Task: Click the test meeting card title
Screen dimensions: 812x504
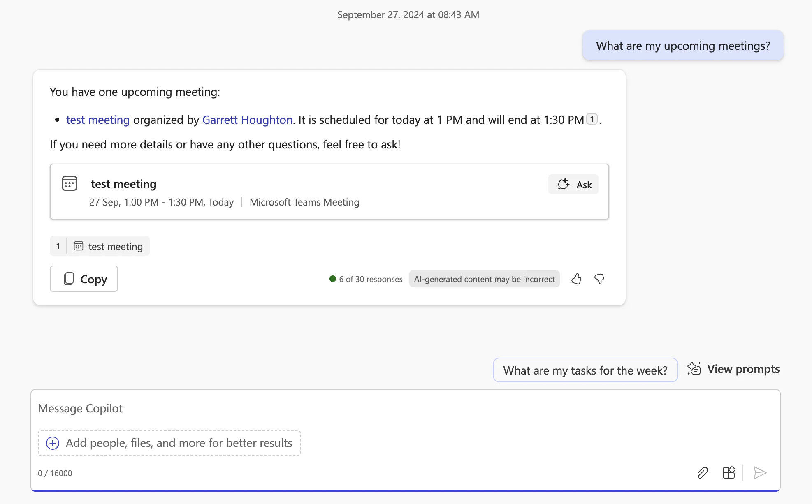Action: (x=123, y=184)
